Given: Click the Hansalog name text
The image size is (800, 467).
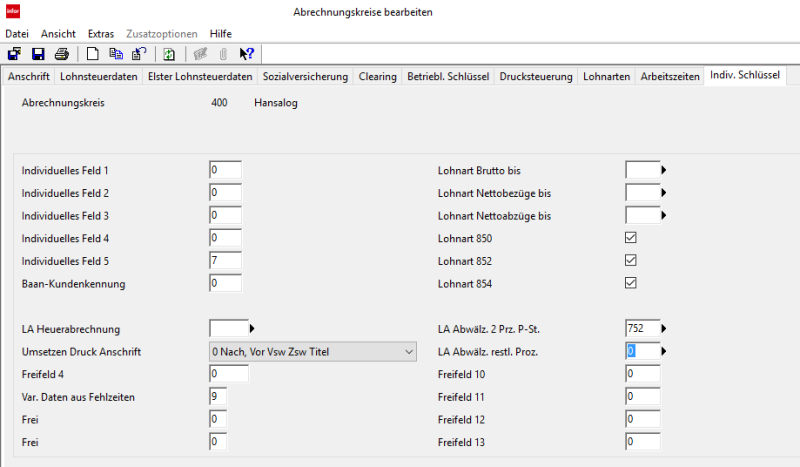Looking at the screenshot, I should (x=276, y=103).
